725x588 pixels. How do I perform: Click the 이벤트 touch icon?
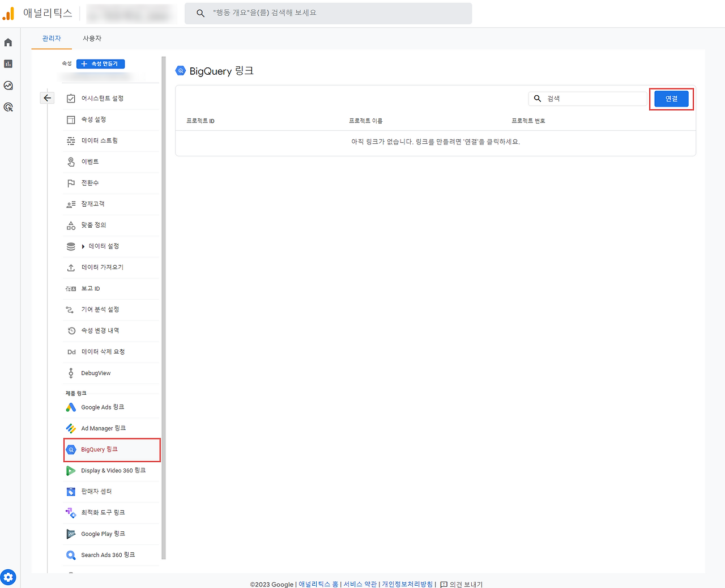pos(71,162)
